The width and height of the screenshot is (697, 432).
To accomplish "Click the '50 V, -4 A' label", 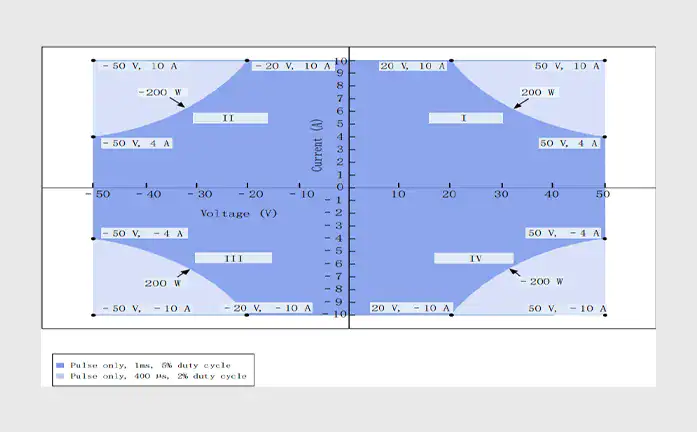I will pos(563,233).
